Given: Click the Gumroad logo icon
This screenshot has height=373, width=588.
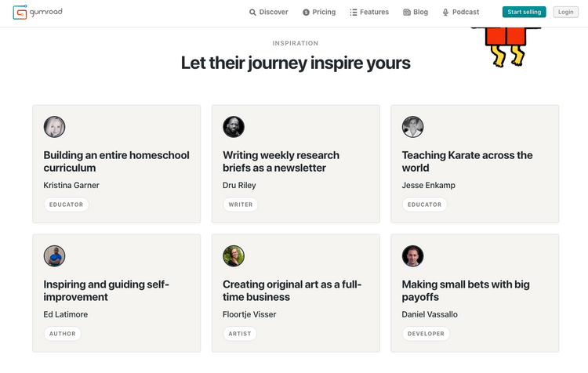Looking at the screenshot, I should point(20,12).
